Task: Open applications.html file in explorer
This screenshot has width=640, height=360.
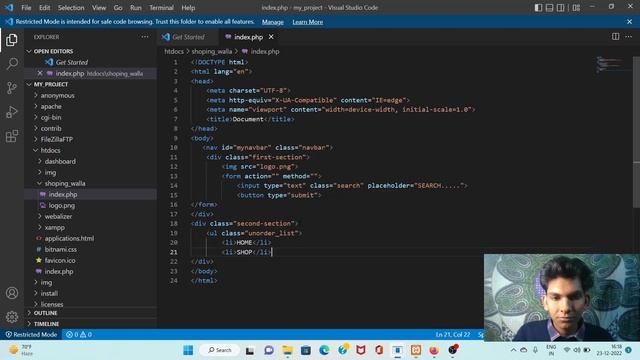Action: (x=69, y=238)
